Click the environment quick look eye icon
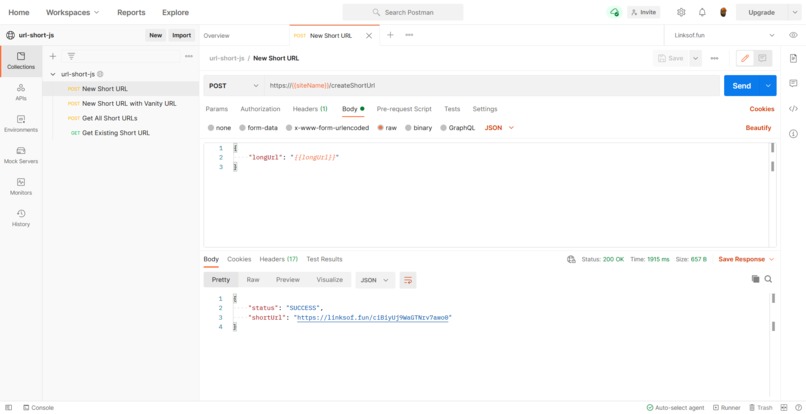The height and width of the screenshot is (414, 806). pos(793,35)
